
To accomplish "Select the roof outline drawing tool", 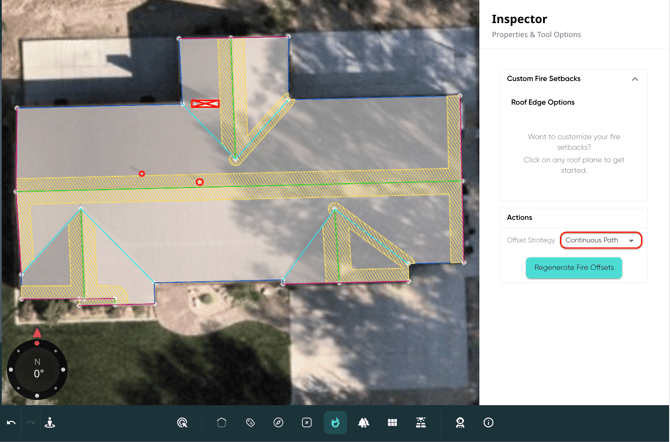I will (x=222, y=423).
